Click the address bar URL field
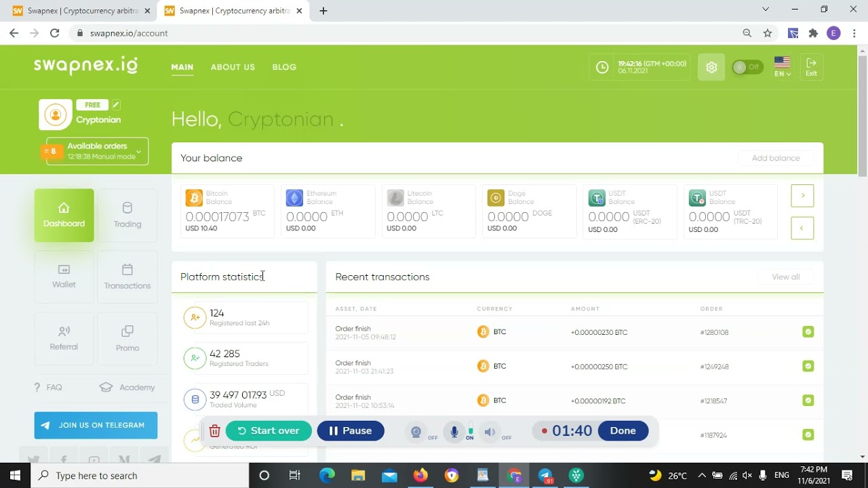This screenshot has width=868, height=488. coord(407,33)
